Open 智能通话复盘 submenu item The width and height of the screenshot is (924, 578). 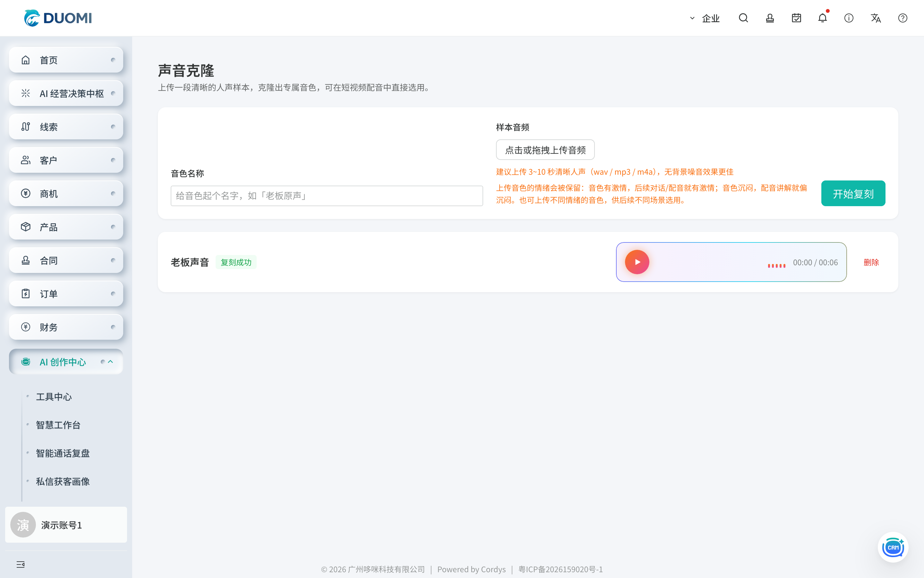coord(63,453)
